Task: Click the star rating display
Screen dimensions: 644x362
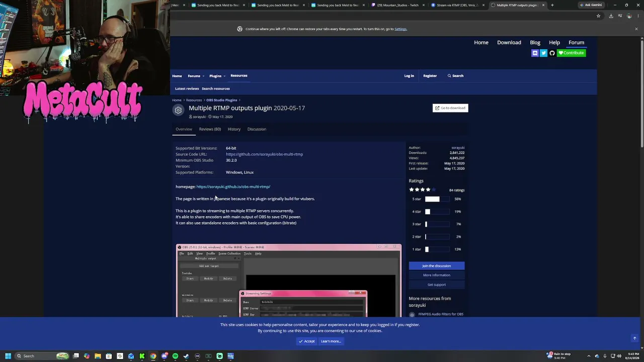Action: (423, 190)
